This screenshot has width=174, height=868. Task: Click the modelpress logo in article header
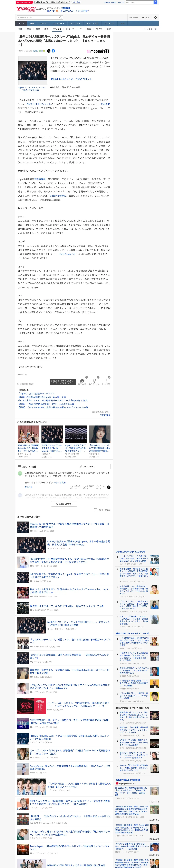98,51
